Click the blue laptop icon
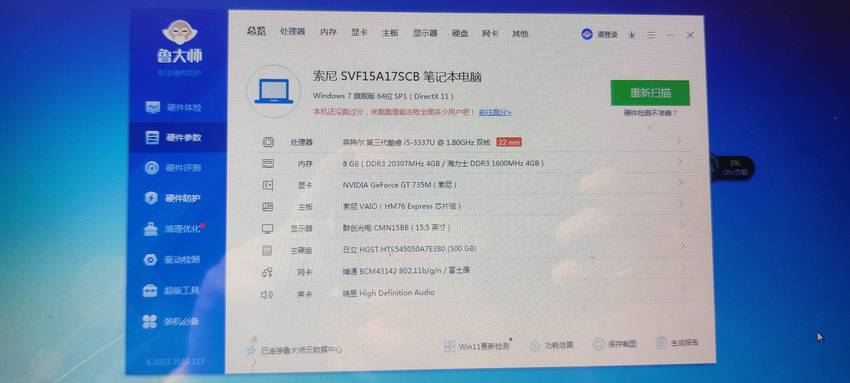This screenshot has height=383, width=850. click(274, 92)
